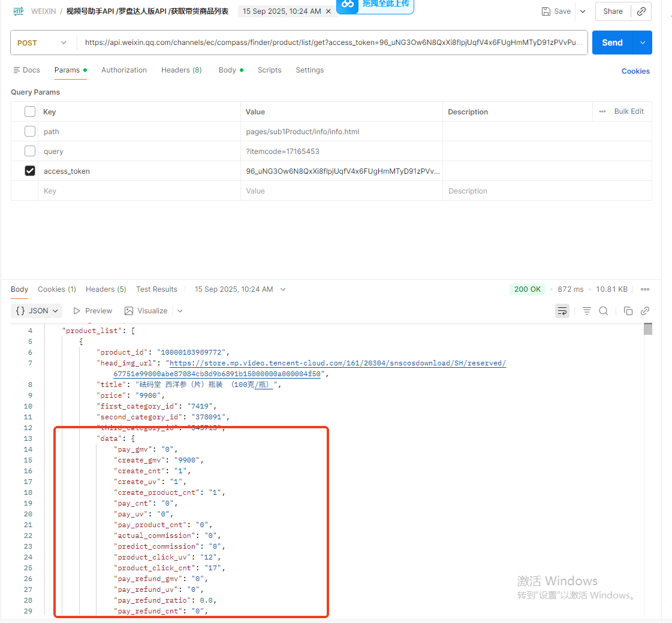This screenshot has height=623, width=672.
Task: Open the POST method dropdown
Action: pyautogui.click(x=42, y=43)
